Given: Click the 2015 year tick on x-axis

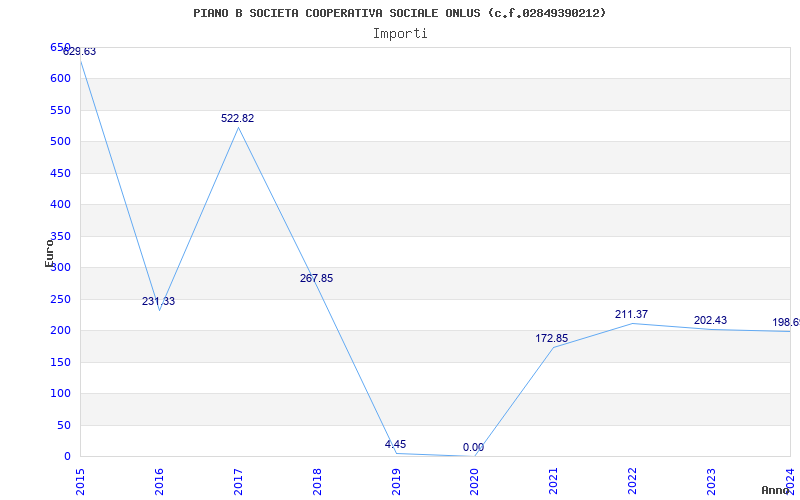Looking at the screenshot, I should pos(81,479).
